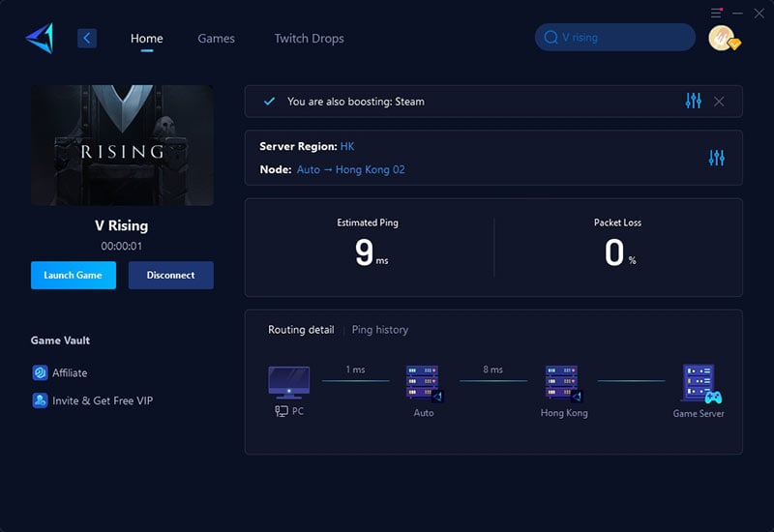Click the small PC label icon
This screenshot has height=532, width=774.
pyautogui.click(x=282, y=411)
